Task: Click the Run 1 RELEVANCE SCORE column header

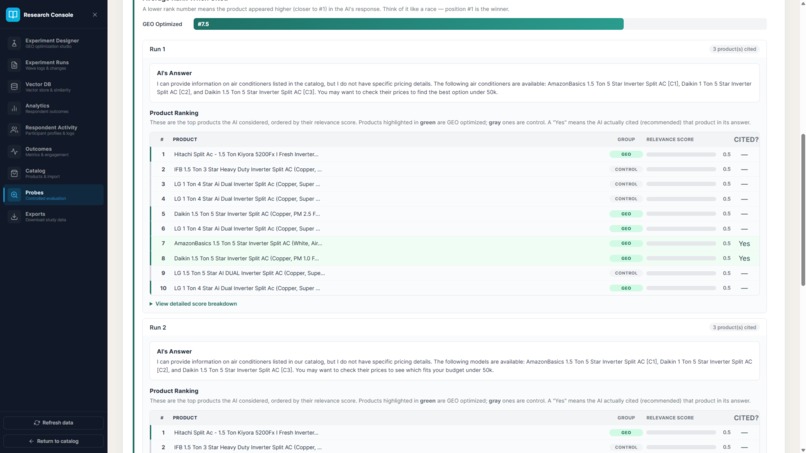Action: point(670,139)
